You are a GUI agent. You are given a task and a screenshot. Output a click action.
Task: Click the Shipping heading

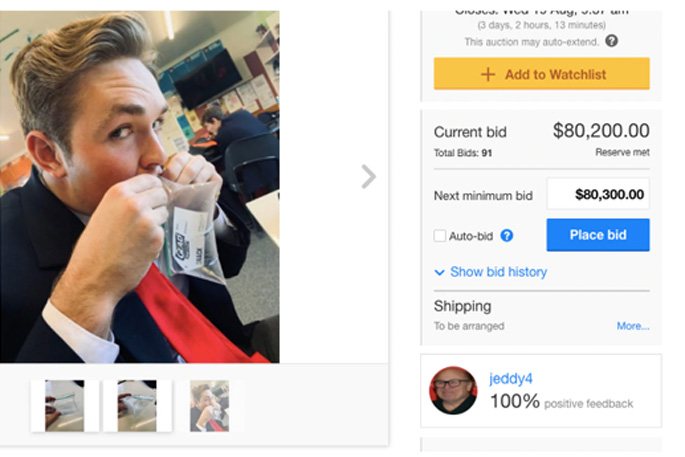pos(462,306)
